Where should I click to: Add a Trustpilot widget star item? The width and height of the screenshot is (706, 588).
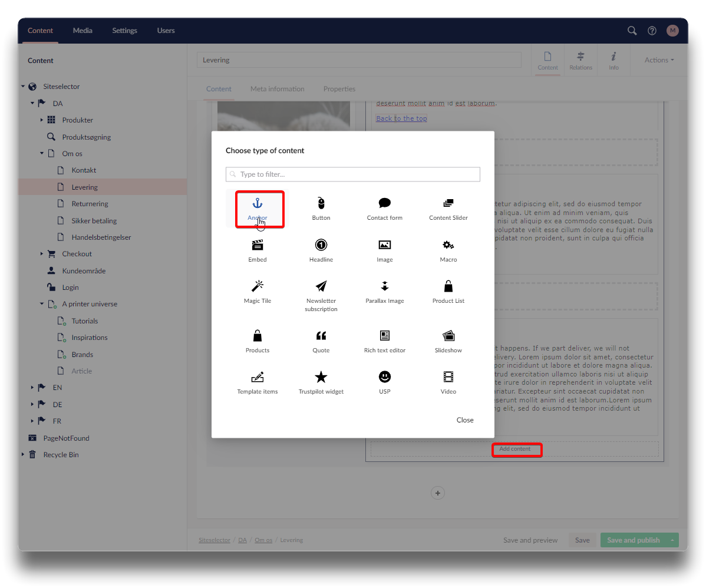pos(321,377)
